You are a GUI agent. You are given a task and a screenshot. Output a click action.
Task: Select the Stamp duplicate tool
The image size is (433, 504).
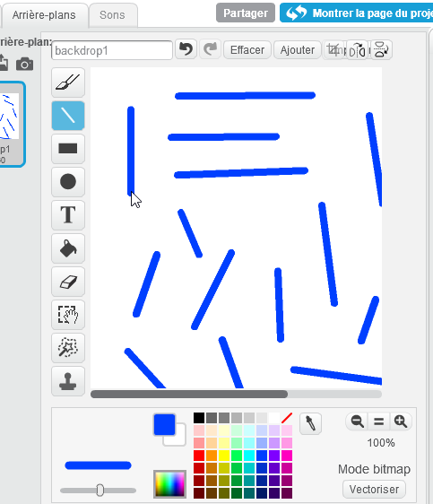[x=68, y=381]
